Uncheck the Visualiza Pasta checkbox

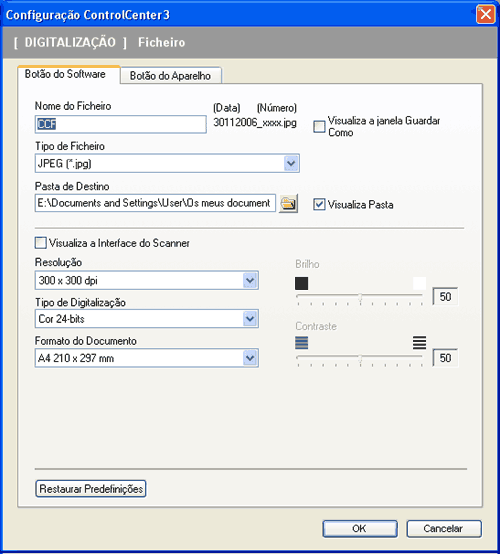(319, 204)
